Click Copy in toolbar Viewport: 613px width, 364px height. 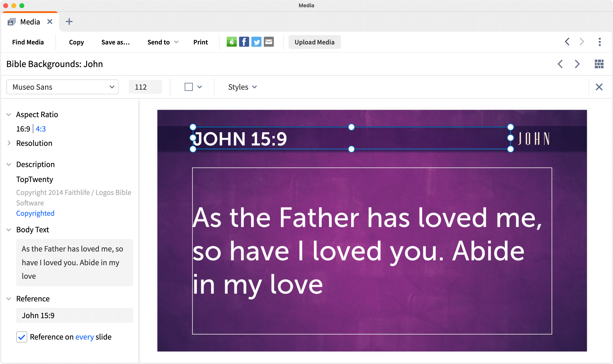(x=77, y=42)
